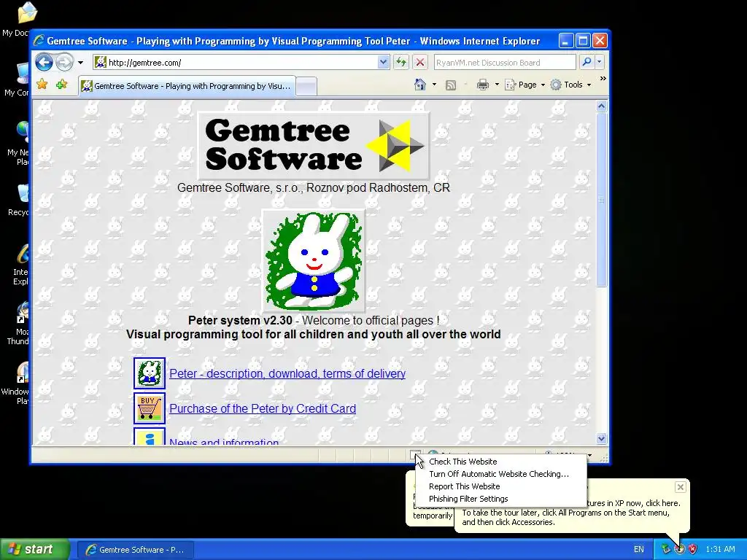Click the Forward navigation arrow

click(x=64, y=62)
